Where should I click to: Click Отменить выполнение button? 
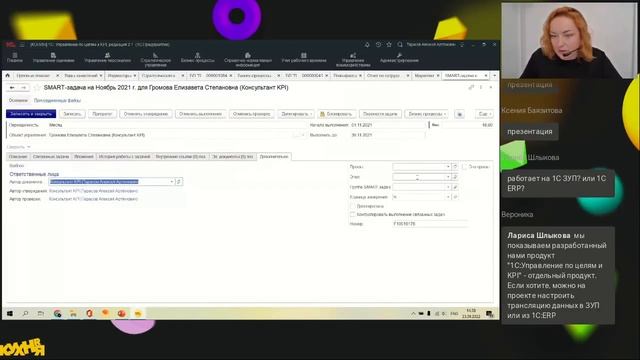[200, 114]
